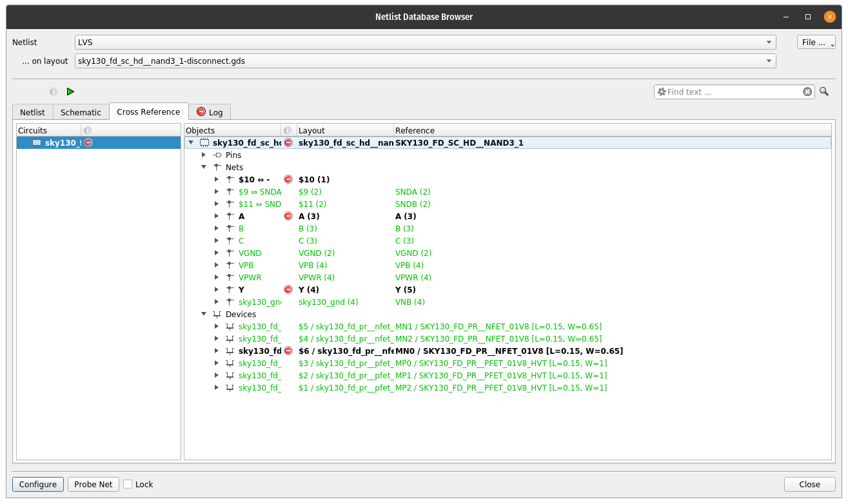Click error icon on MN0 device row
The width and height of the screenshot is (848, 504).
coord(288,351)
